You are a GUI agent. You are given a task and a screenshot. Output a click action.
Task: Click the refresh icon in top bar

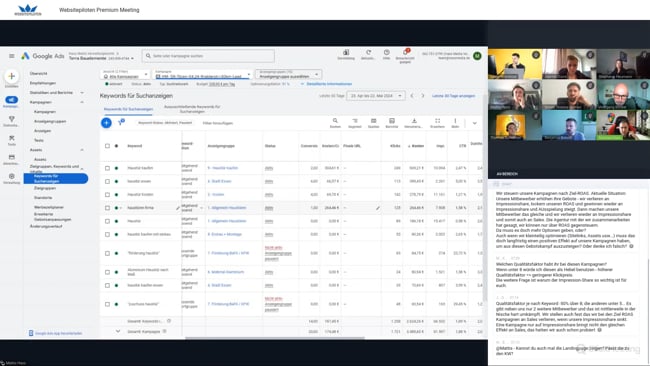(x=368, y=53)
